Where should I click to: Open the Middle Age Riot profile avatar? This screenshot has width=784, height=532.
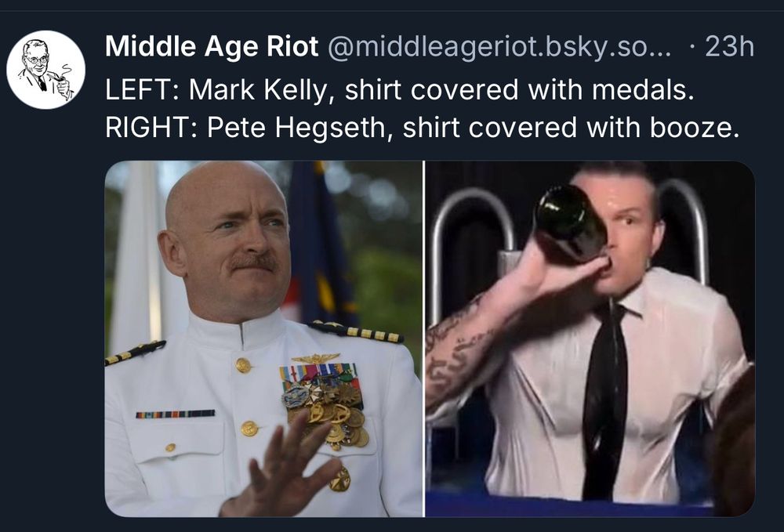[x=45, y=70]
